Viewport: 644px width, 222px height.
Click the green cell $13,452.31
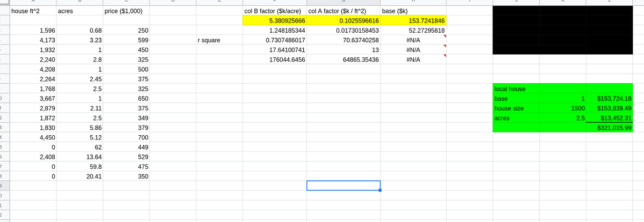tap(609, 118)
